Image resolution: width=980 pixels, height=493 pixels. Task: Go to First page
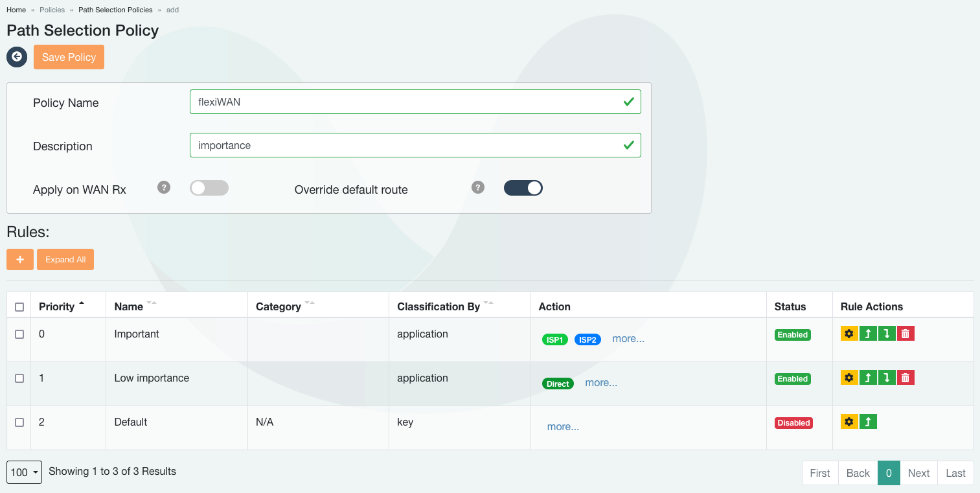(820, 473)
